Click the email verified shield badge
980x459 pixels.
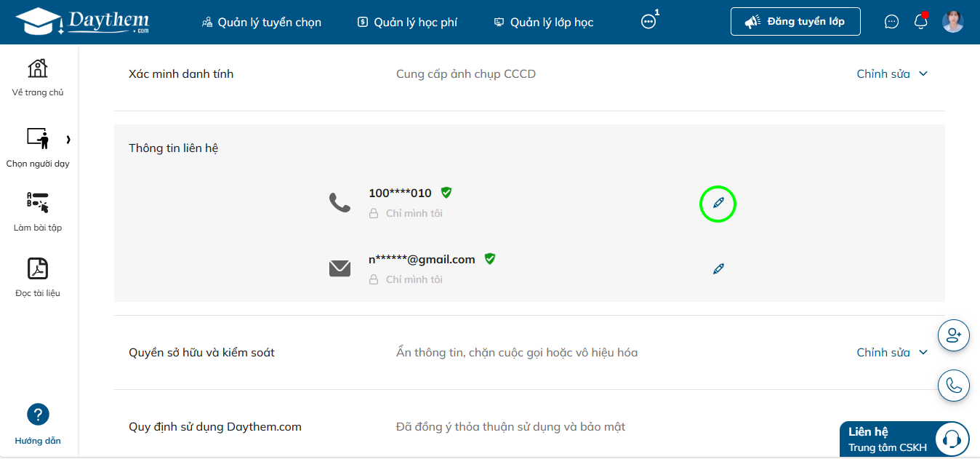click(x=490, y=258)
